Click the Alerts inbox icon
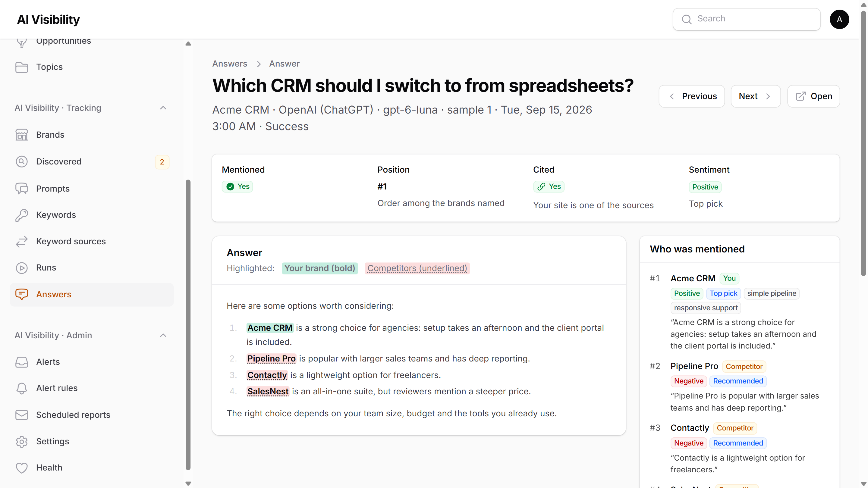The image size is (868, 488). 22,362
